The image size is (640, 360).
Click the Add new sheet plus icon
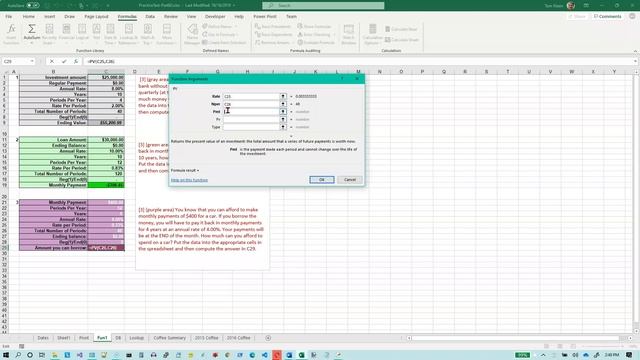[268, 338]
